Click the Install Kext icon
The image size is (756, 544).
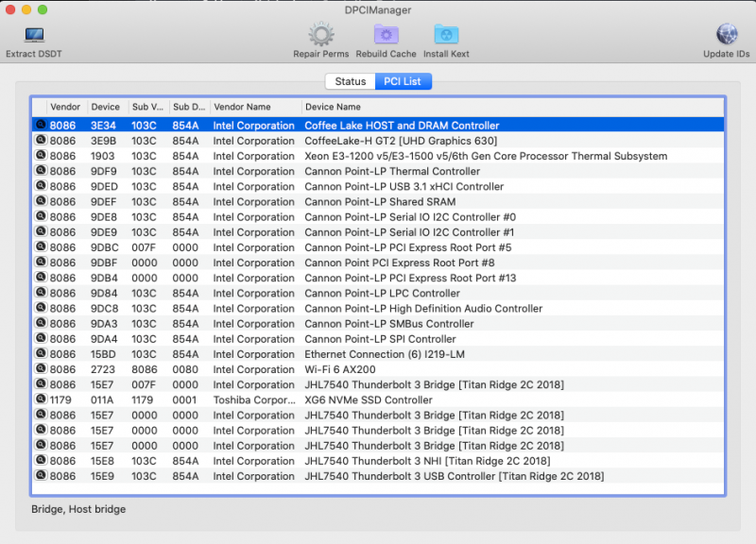tap(446, 36)
